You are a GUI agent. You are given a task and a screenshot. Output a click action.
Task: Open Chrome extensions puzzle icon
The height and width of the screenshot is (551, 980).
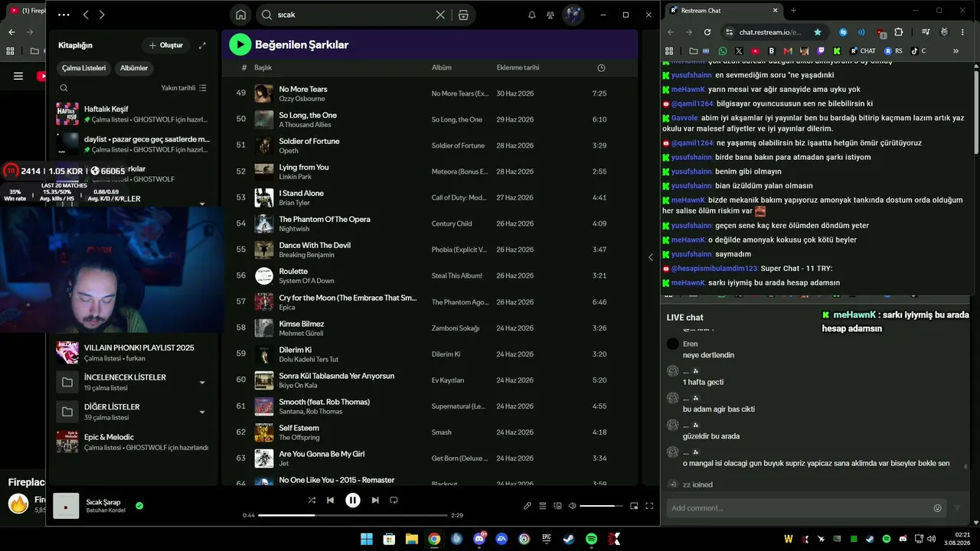pos(899,32)
